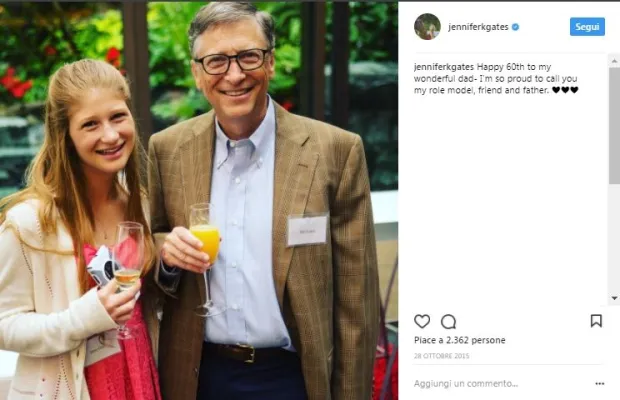Screen dimensions: 620x400
Task: Click the scrollbar up arrow
Action: coord(613,59)
